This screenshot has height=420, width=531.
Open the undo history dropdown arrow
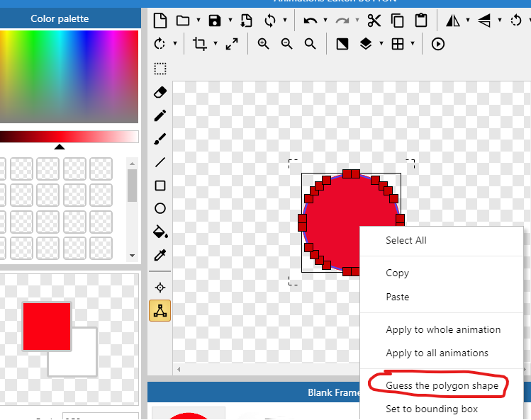pos(325,21)
